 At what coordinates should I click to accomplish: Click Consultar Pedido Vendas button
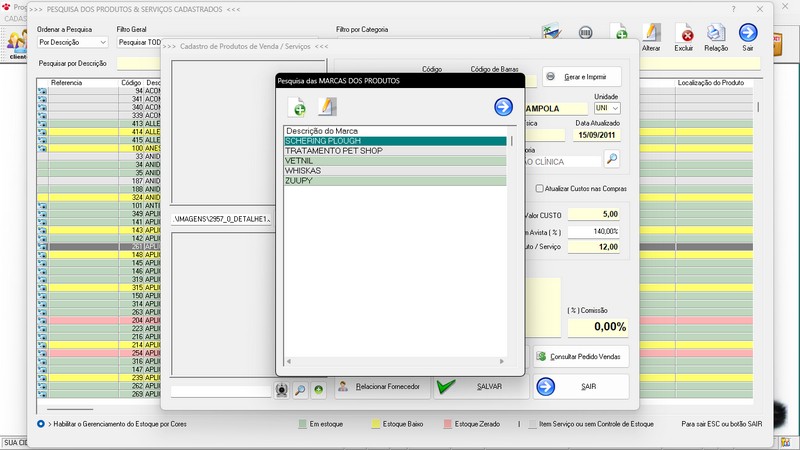[581, 356]
